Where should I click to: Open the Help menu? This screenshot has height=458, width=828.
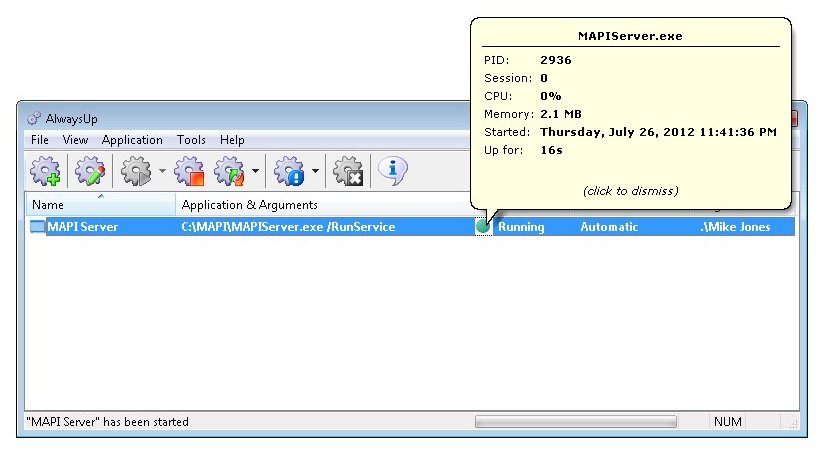coord(232,140)
